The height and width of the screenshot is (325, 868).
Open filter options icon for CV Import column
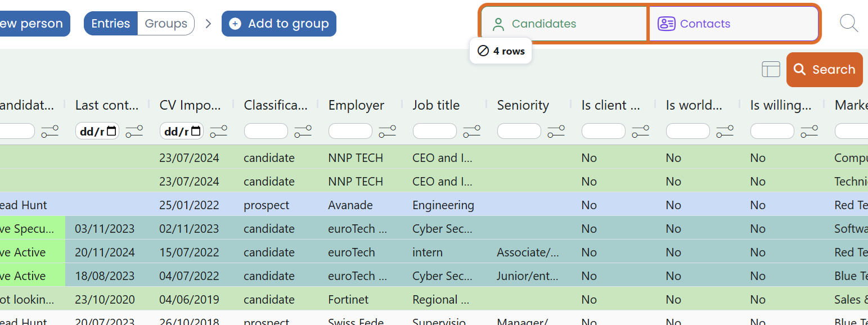[x=218, y=132]
